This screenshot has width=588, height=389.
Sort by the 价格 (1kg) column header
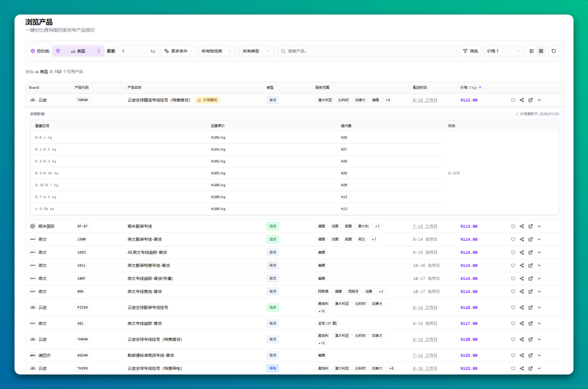tap(470, 87)
